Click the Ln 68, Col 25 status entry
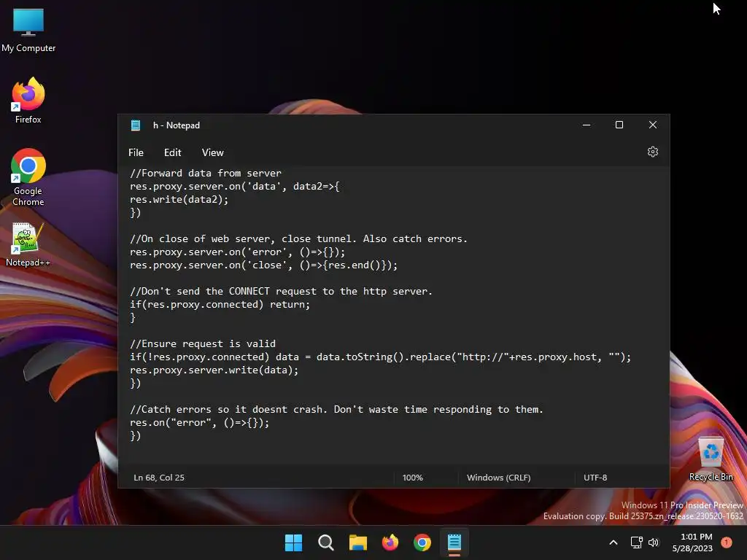This screenshot has width=747, height=560. coord(159,477)
